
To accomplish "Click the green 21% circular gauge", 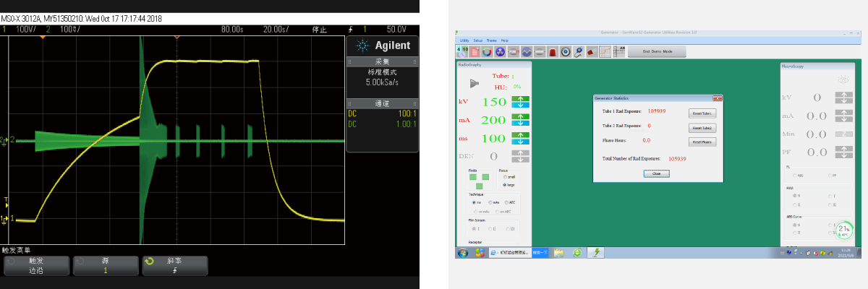I will tap(844, 230).
